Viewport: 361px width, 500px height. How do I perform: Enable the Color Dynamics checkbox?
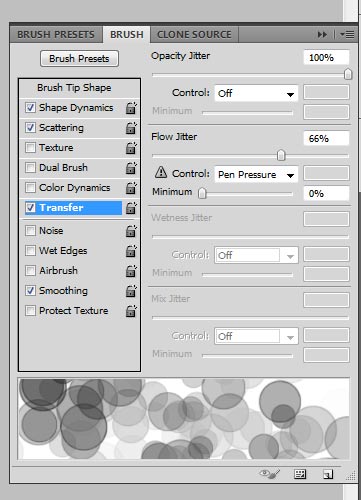tap(30, 188)
